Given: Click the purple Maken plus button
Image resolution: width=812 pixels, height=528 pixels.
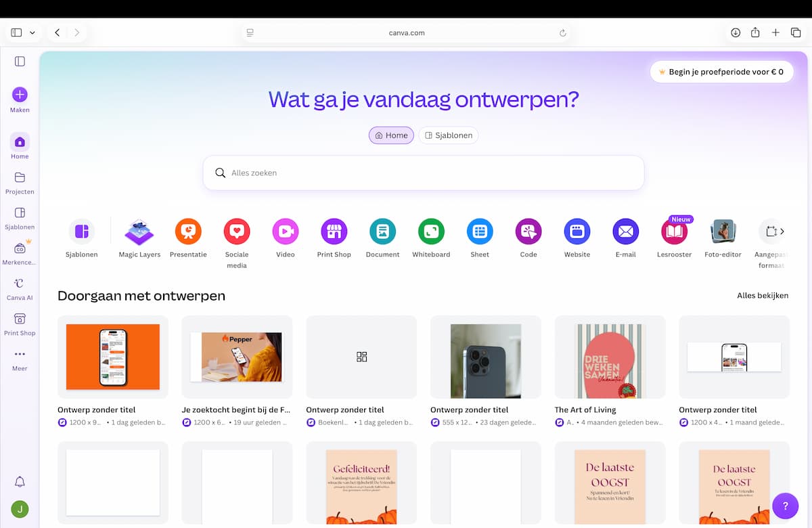Looking at the screenshot, I should 20,95.
